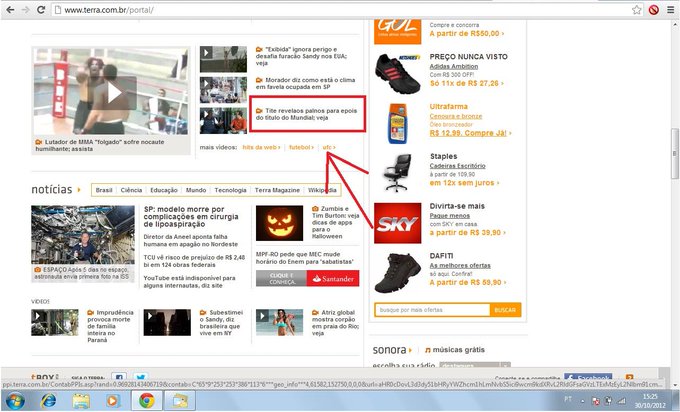Play the Imprudência provoca morte video thumbnail
The height and width of the screenshot is (412, 680).
tap(55, 322)
